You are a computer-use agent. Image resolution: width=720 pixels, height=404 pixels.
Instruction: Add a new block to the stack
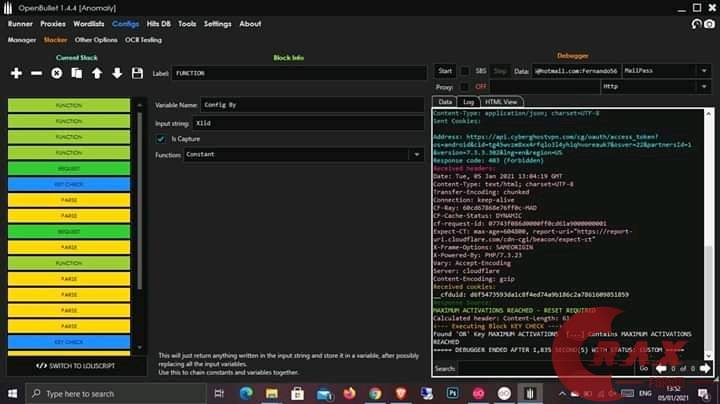[x=16, y=73]
